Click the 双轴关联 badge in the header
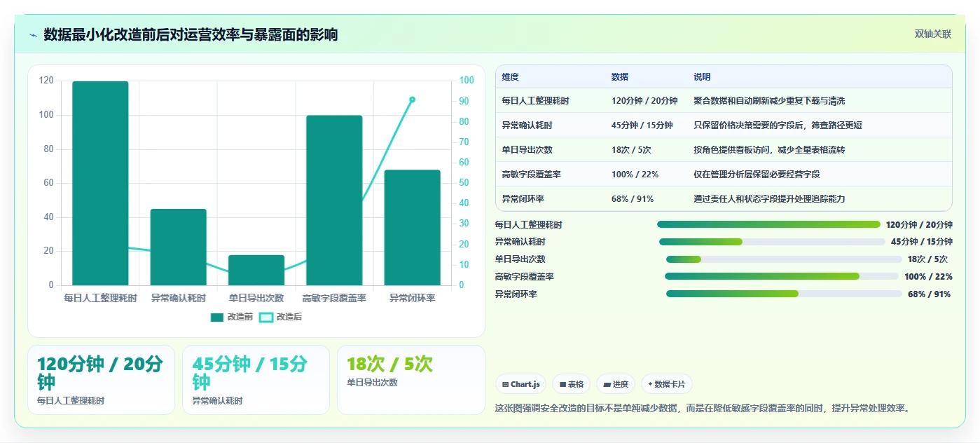Screen dimensions: 980x443 coord(932,34)
